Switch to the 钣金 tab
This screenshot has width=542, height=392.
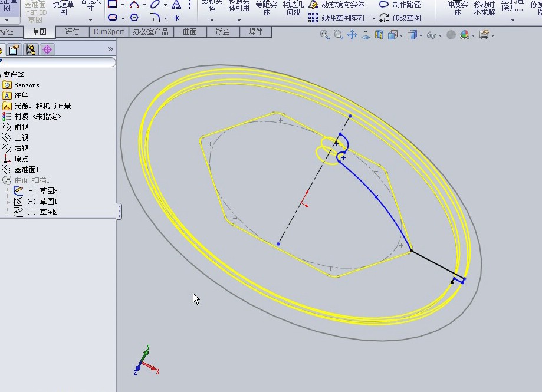(x=222, y=32)
